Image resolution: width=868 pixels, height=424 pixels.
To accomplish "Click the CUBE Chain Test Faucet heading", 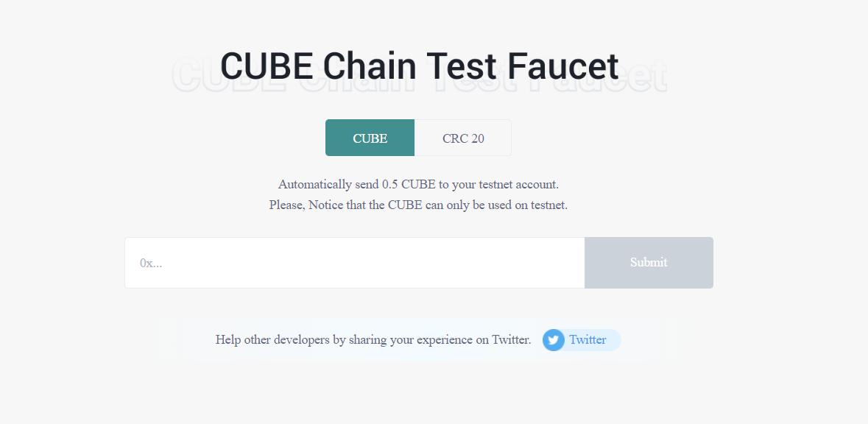I will [x=419, y=66].
